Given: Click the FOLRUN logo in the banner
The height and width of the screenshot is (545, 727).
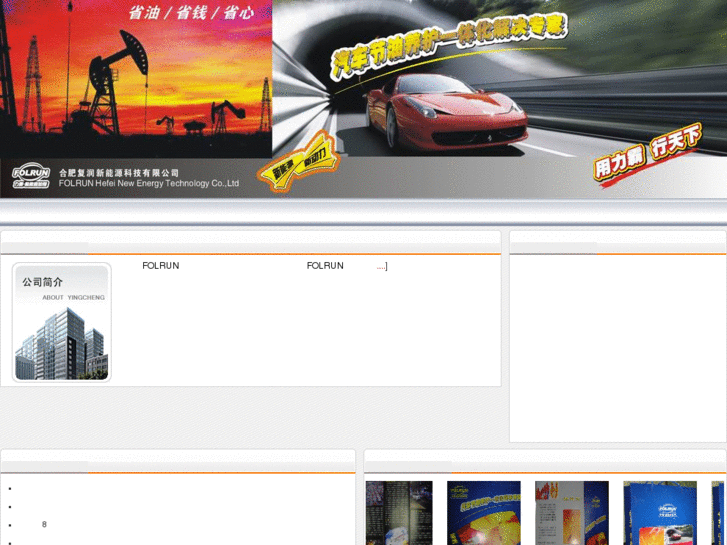Looking at the screenshot, I should point(31,175).
